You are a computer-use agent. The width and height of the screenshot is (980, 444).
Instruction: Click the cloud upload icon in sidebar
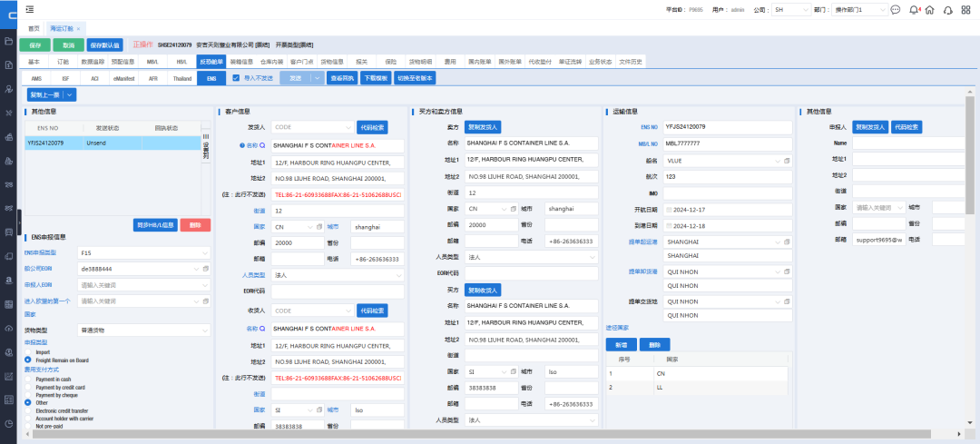[x=9, y=329]
